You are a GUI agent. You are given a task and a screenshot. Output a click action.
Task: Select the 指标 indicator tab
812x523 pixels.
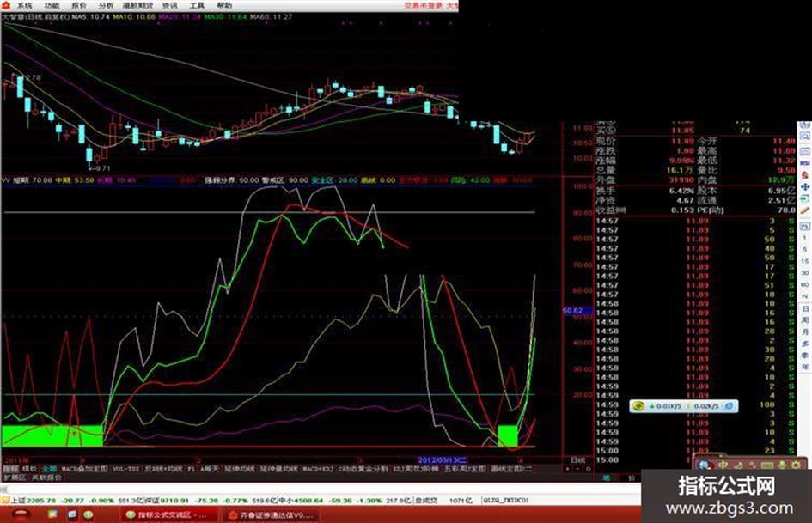(x=10, y=469)
